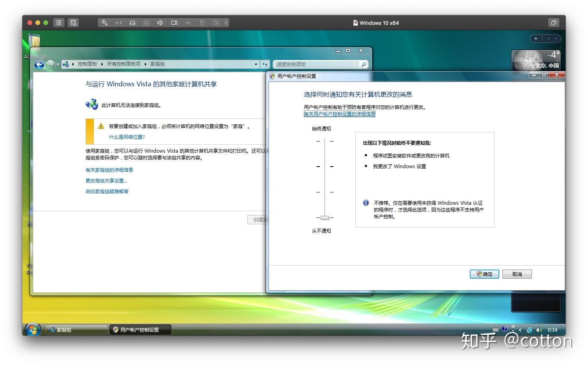Viewport: 588px width, 365px height.
Task: Open the shared folders icon in VM toolbar
Action: coord(216,23)
